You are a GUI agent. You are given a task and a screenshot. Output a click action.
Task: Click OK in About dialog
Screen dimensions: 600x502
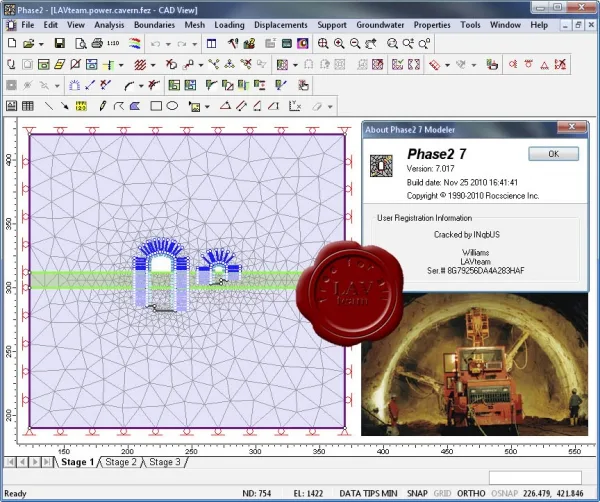[553, 154]
